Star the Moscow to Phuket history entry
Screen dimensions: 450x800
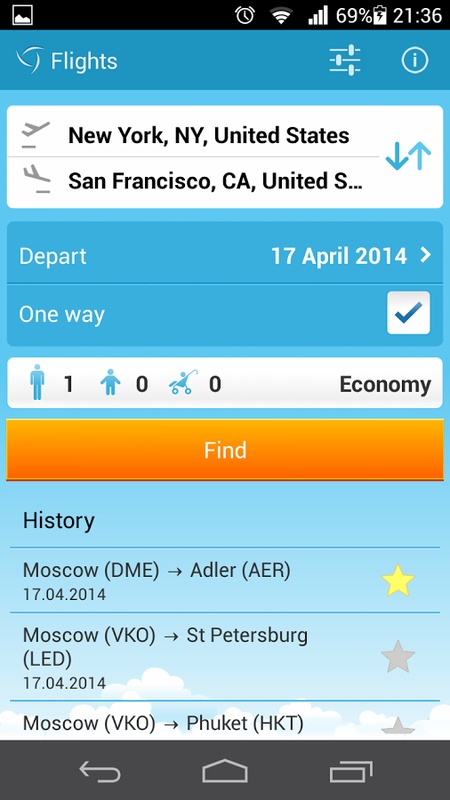[x=398, y=726]
